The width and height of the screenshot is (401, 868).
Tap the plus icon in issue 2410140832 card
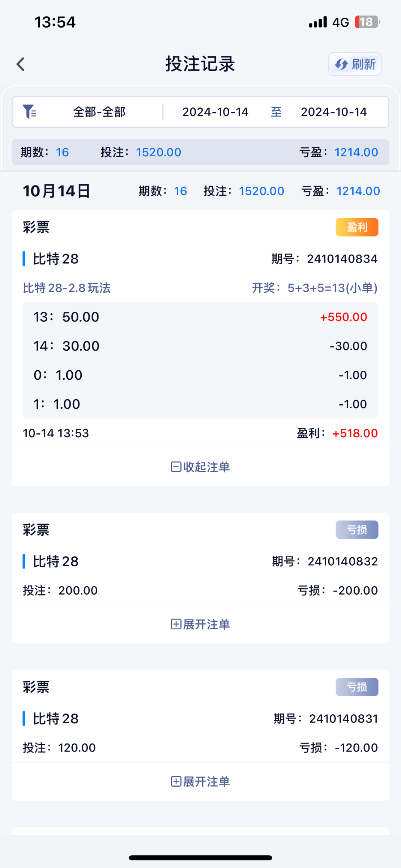[x=176, y=624]
